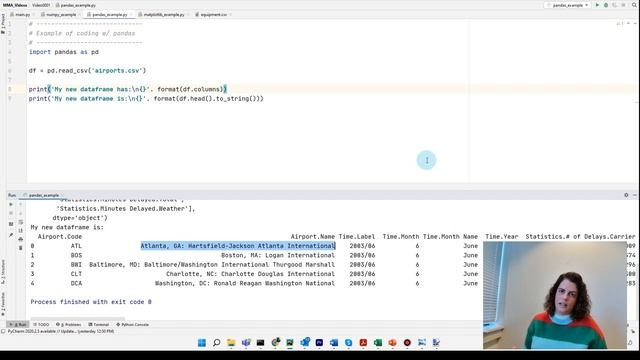Open Skype from taskbar
This screenshot has width=640, height=360.
point(349,342)
